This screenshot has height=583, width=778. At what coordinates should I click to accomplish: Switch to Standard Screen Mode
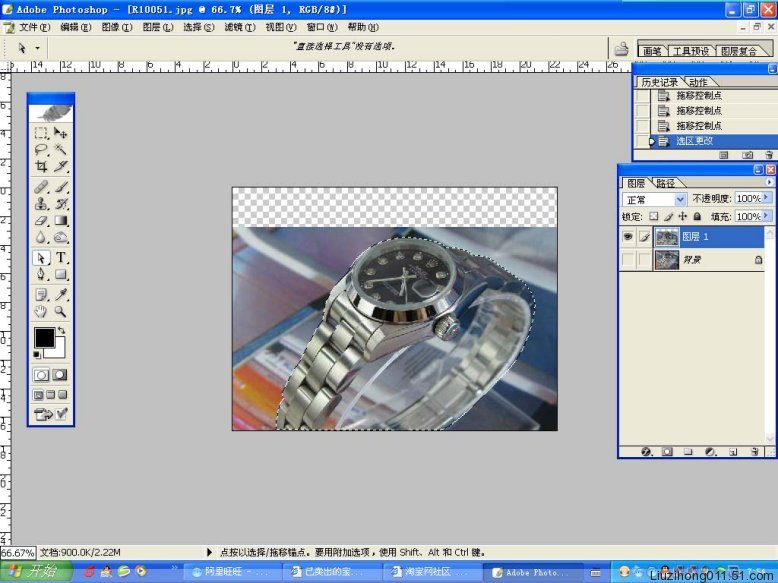pyautogui.click(x=38, y=395)
